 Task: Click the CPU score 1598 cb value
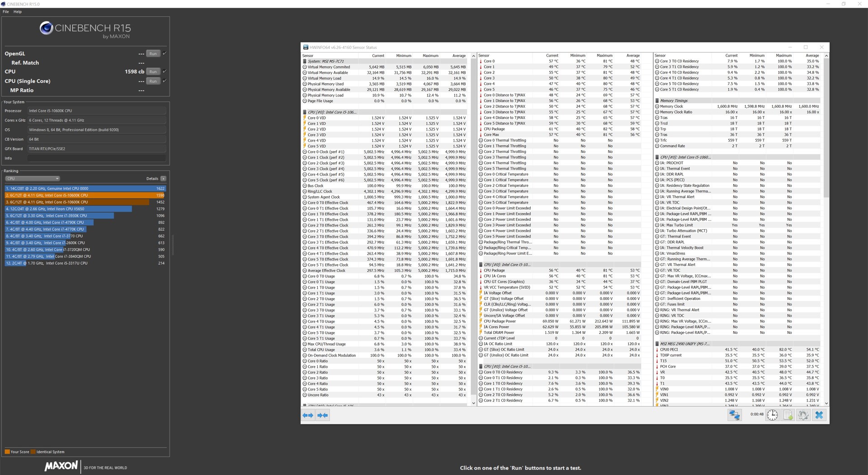[x=134, y=71]
